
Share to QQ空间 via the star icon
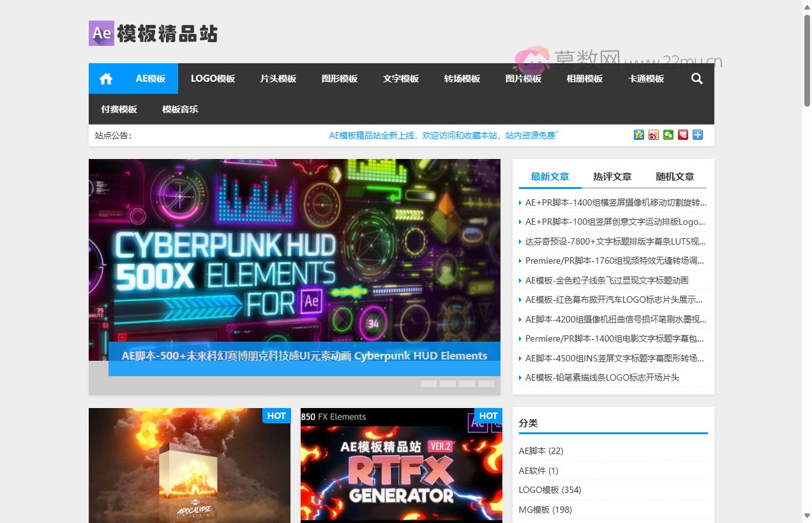(638, 135)
